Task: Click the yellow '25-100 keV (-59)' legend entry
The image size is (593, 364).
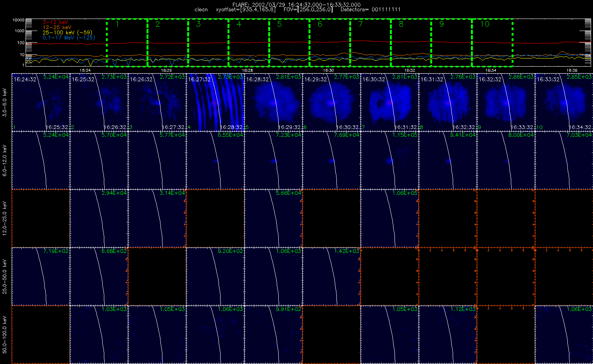Action: (67, 33)
